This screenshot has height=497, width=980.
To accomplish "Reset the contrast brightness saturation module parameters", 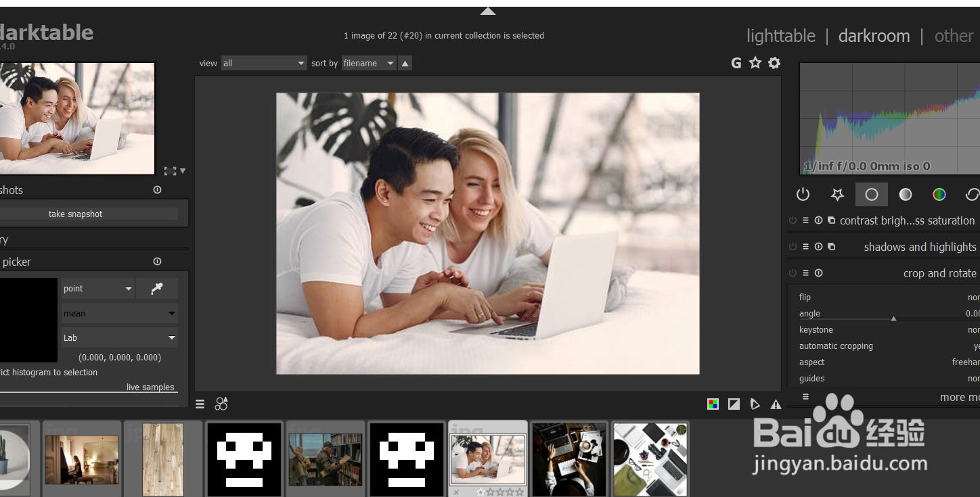I will (818, 220).
